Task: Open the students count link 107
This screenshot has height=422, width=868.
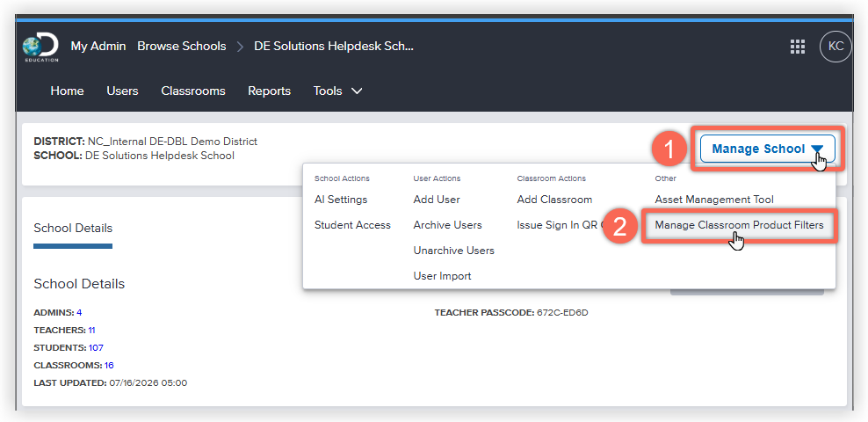Action: [x=96, y=348]
